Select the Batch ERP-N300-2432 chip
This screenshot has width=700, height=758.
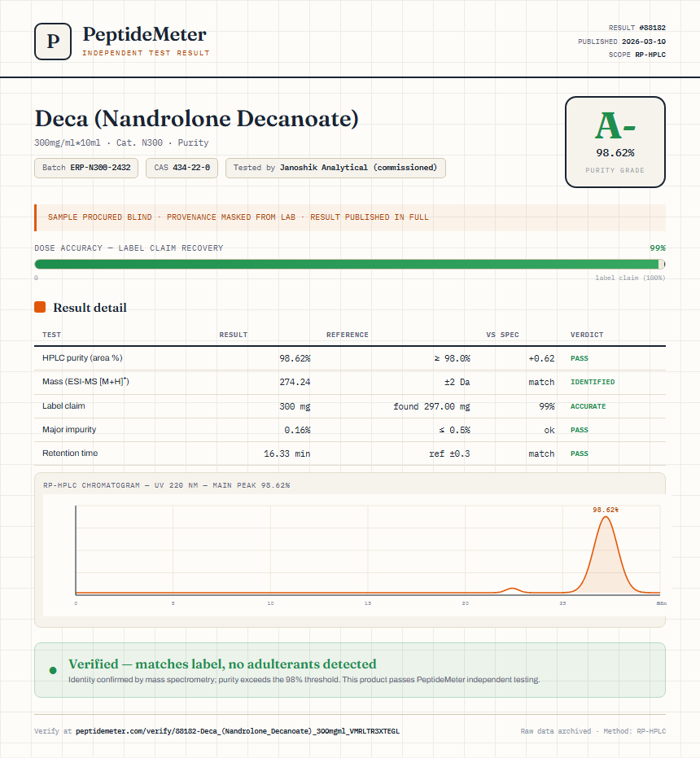pyautogui.click(x=86, y=168)
